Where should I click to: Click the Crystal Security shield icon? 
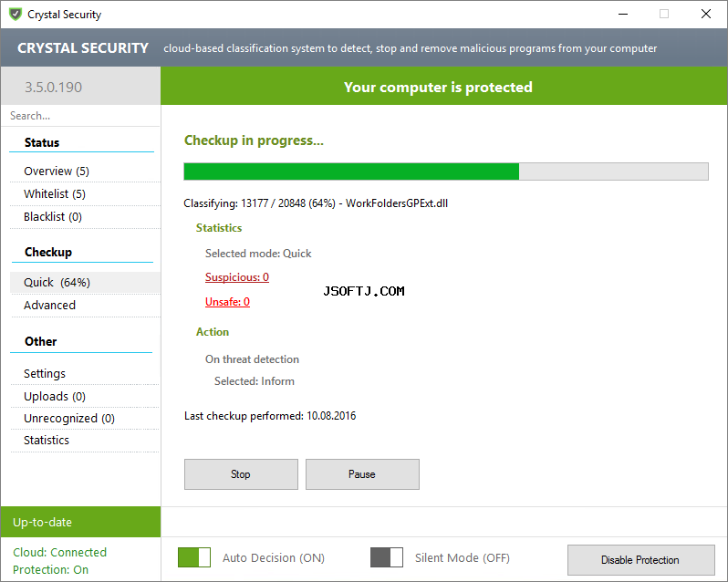pyautogui.click(x=16, y=14)
